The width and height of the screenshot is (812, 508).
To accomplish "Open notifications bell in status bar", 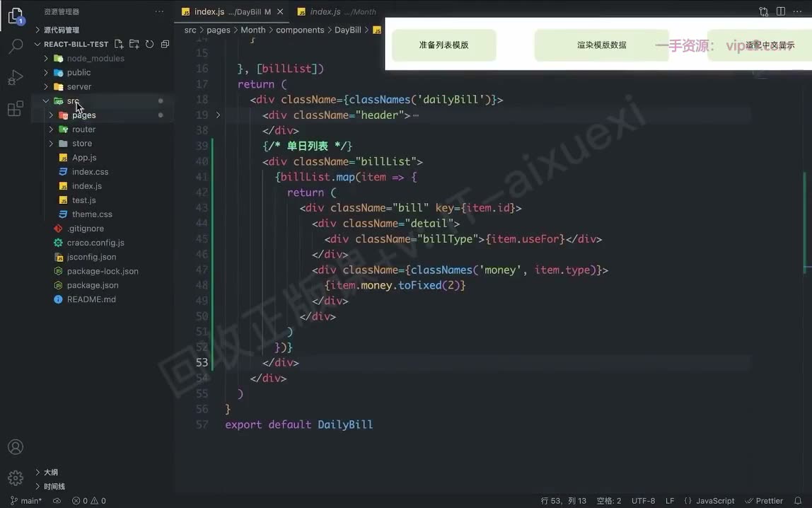I will tap(798, 501).
